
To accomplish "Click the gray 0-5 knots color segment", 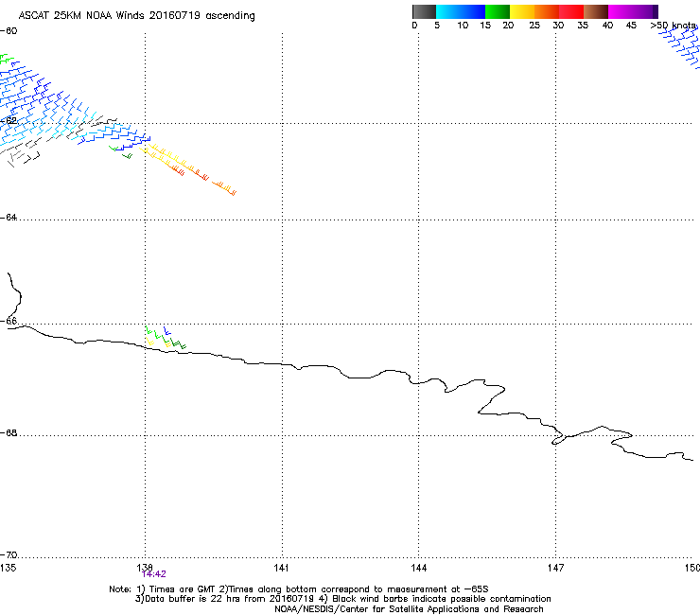I will click(424, 11).
